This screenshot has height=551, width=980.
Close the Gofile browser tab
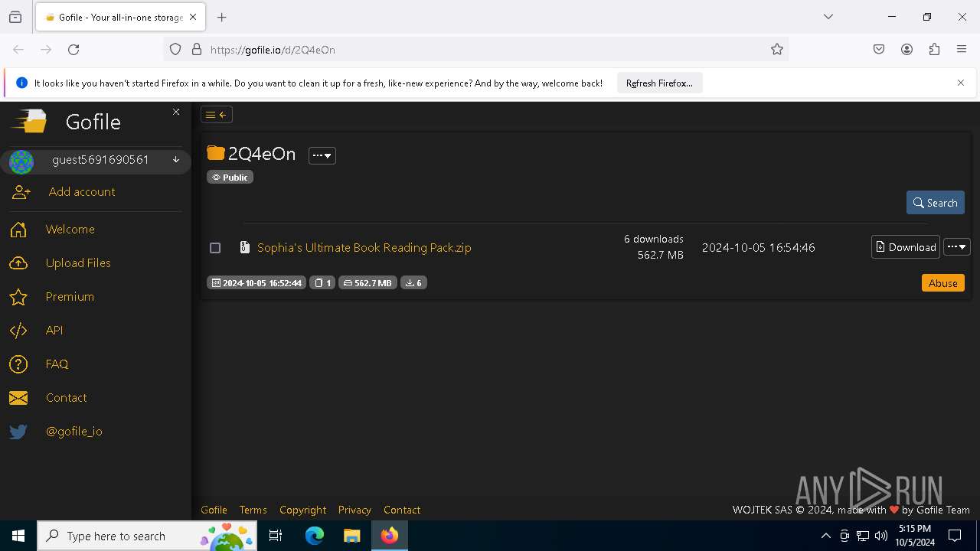point(193,17)
